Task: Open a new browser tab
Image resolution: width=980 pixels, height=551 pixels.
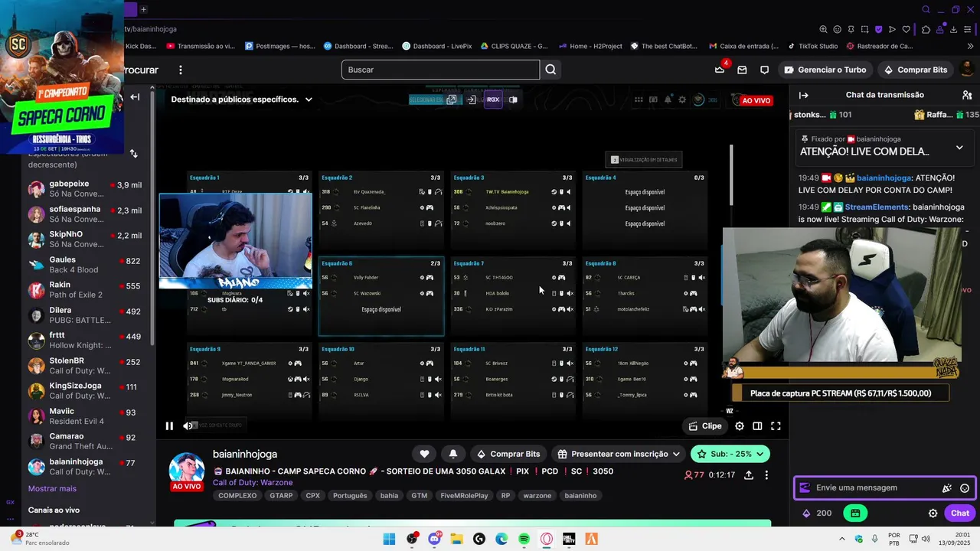Action: (x=143, y=9)
